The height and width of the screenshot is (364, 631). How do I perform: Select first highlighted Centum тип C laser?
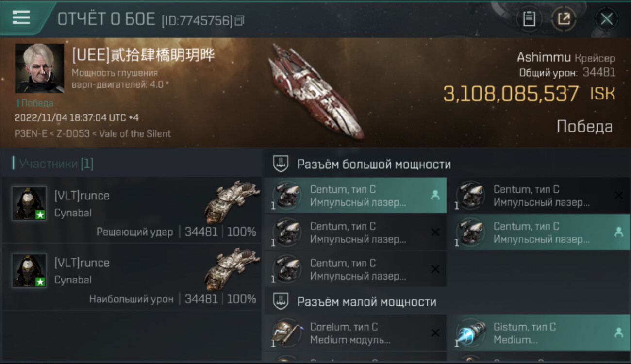[x=355, y=195]
